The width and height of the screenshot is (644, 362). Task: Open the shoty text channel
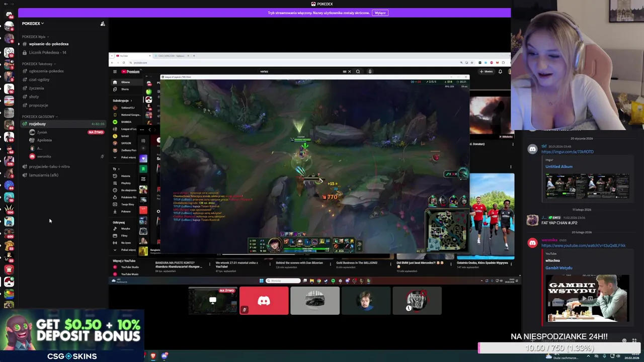pyautogui.click(x=63, y=97)
